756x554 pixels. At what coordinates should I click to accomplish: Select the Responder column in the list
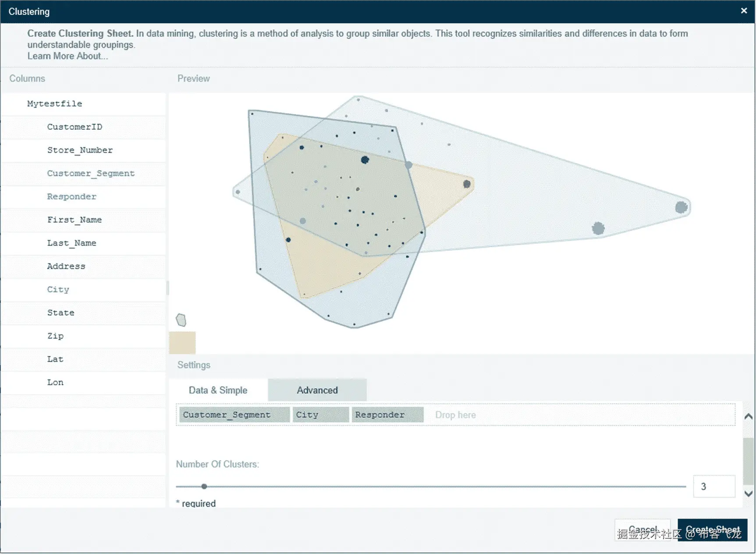tap(83, 197)
